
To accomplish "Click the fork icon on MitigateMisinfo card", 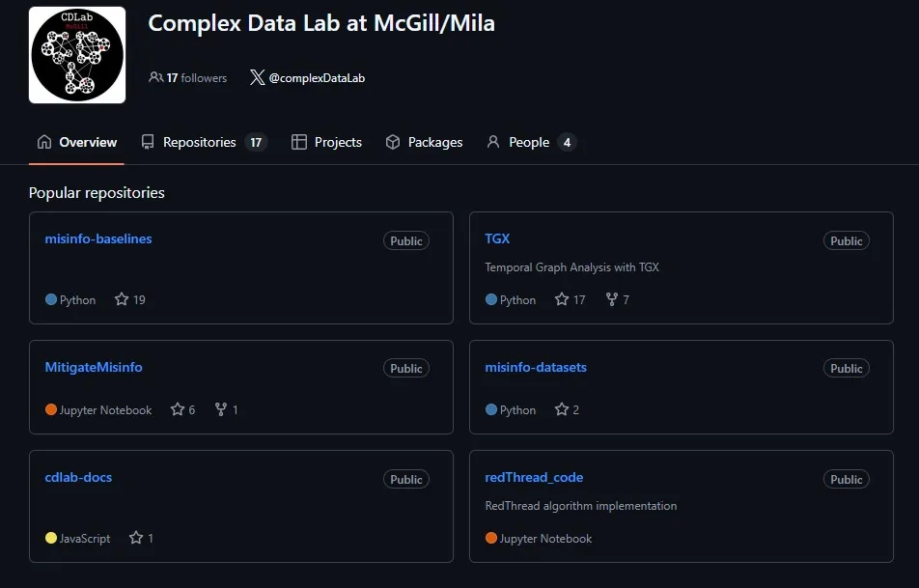I will [x=221, y=409].
